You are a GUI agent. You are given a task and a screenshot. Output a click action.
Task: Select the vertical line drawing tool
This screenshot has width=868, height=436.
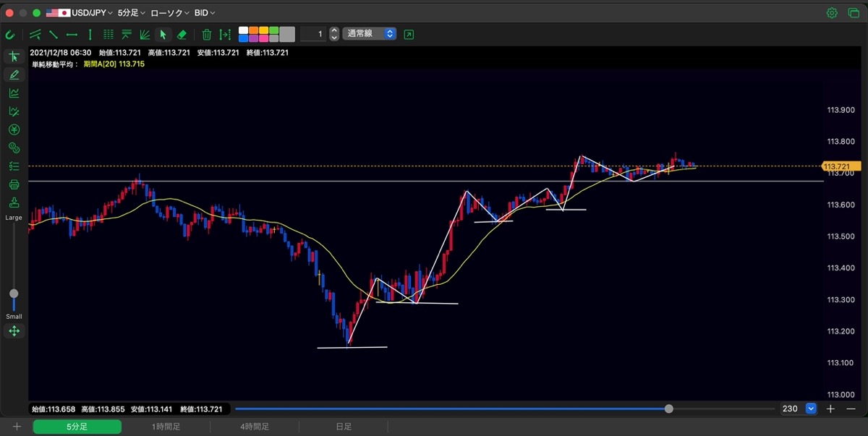pos(90,34)
